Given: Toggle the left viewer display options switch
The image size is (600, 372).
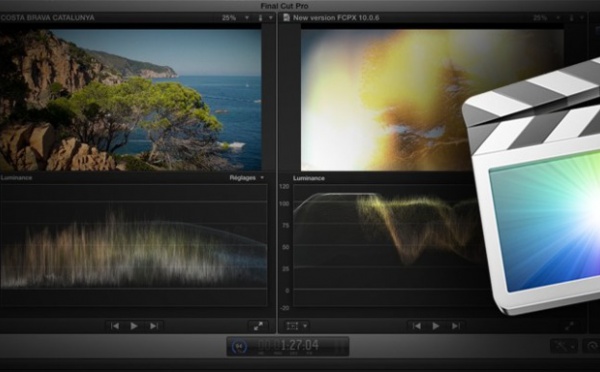Looking at the screenshot, I should click(261, 18).
